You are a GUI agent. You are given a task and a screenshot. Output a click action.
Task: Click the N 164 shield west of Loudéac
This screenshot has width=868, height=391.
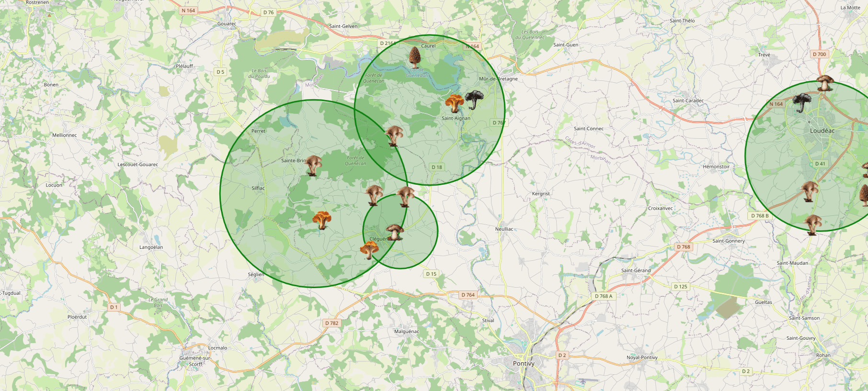776,104
